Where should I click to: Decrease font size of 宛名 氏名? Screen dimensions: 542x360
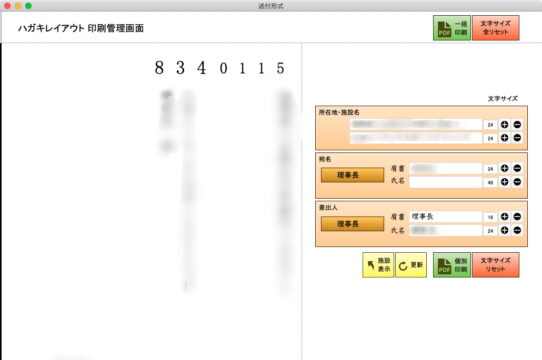click(x=517, y=182)
